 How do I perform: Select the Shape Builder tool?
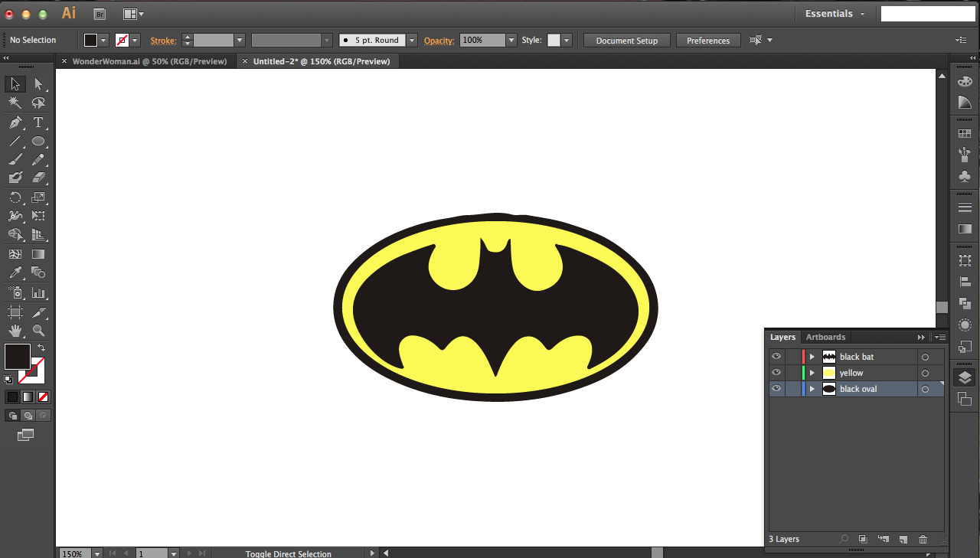click(x=15, y=235)
